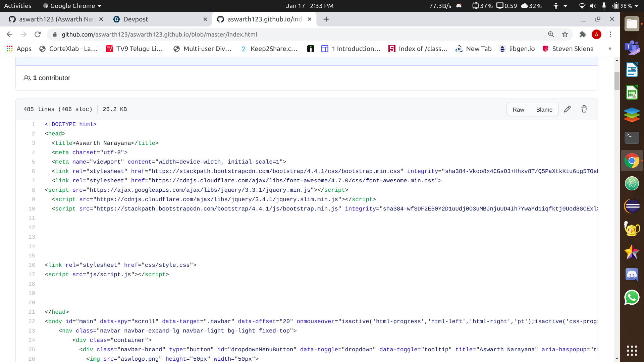This screenshot has height=362, width=644.
Task: Click the page vertical scrollbar thumb
Action: click(617, 80)
